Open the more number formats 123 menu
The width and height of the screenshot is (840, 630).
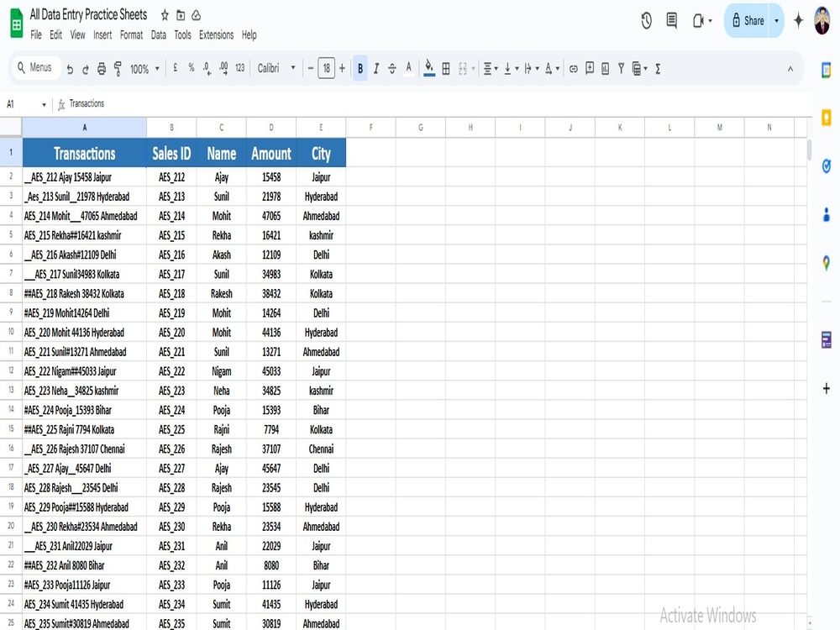point(240,68)
